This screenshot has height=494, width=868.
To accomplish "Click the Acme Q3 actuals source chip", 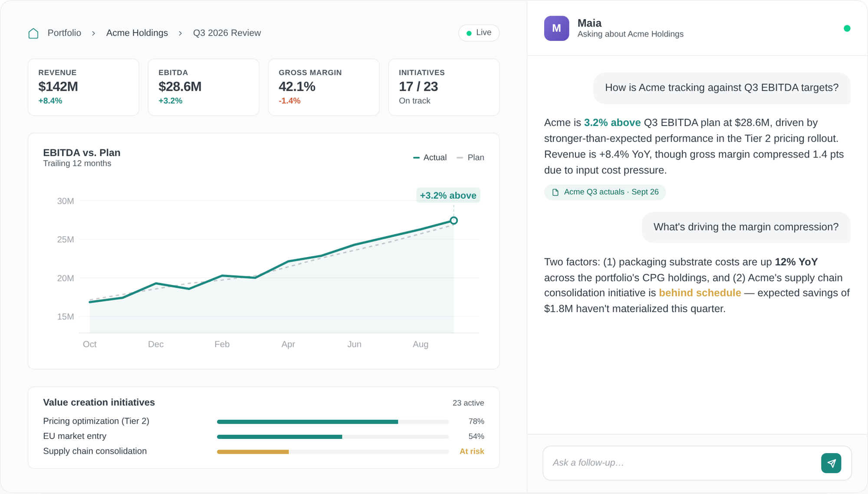I will [x=605, y=192].
